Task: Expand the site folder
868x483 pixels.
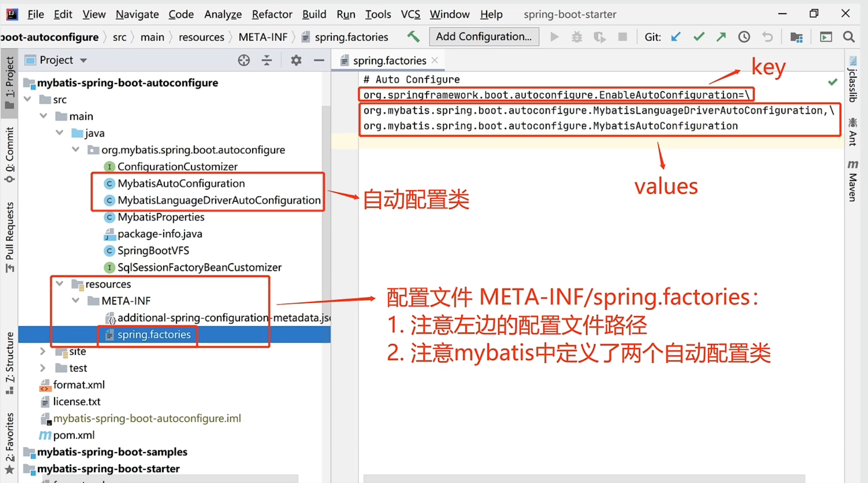Action: (42, 351)
